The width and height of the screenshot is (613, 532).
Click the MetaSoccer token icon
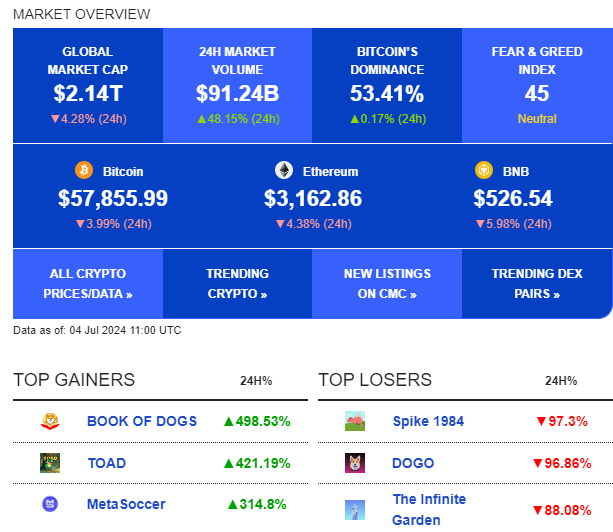coord(50,504)
